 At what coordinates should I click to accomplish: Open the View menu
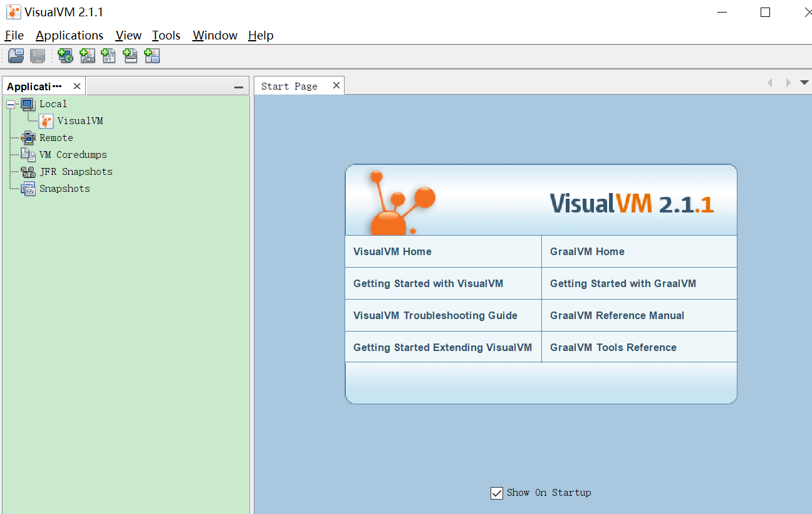(x=128, y=35)
